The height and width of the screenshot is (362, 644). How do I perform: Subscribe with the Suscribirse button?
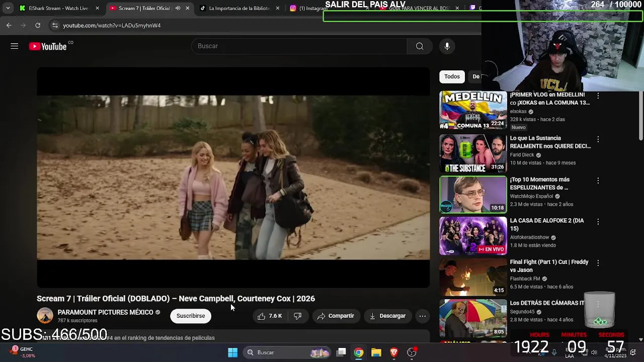coord(191,316)
